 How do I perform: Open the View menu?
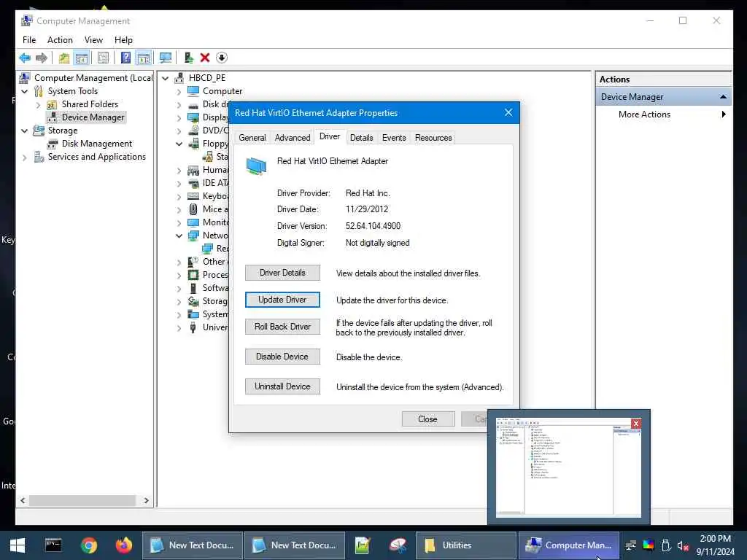pyautogui.click(x=93, y=40)
